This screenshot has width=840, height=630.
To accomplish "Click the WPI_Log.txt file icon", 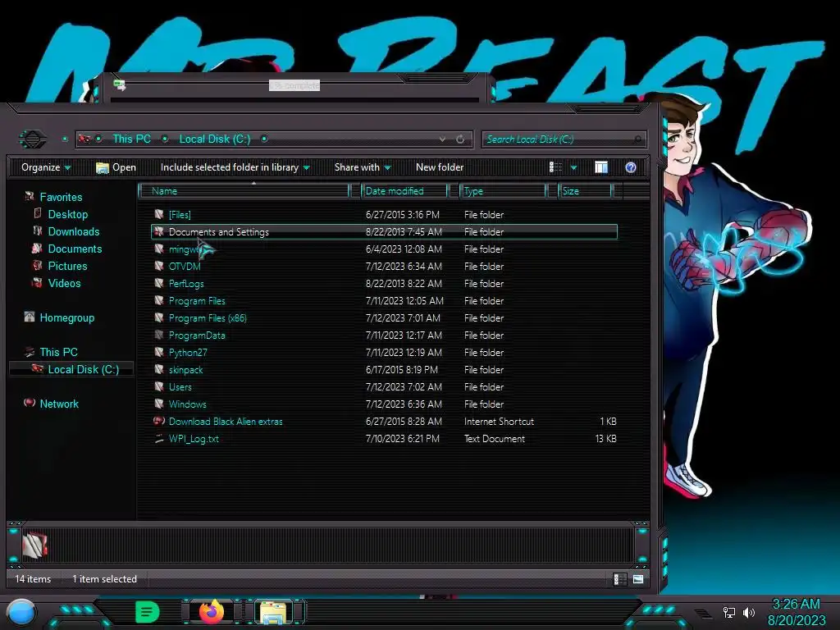I will (158, 438).
